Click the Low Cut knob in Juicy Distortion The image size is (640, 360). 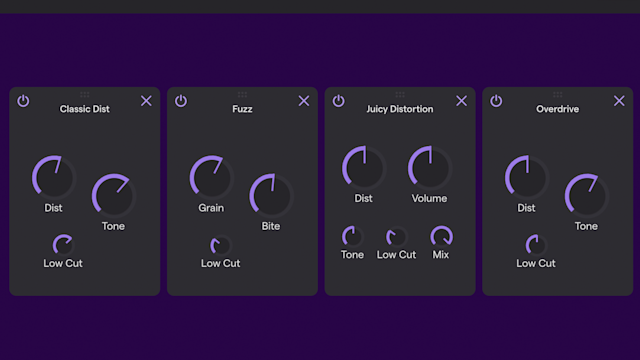click(397, 237)
